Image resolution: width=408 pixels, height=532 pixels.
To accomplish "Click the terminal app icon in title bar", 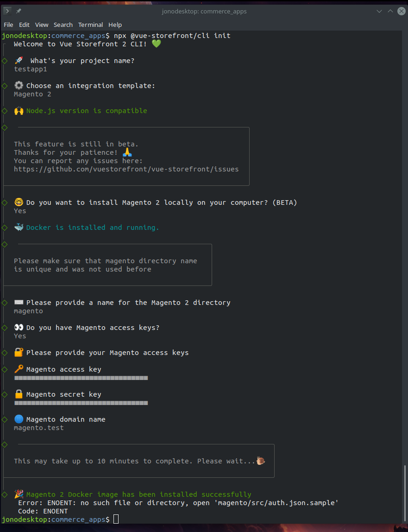I will (x=7, y=11).
